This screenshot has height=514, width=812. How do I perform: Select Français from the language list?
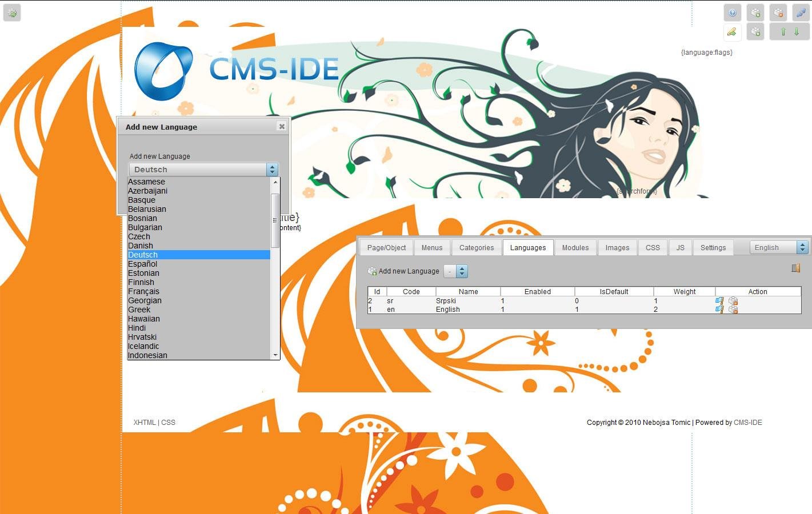coord(143,291)
